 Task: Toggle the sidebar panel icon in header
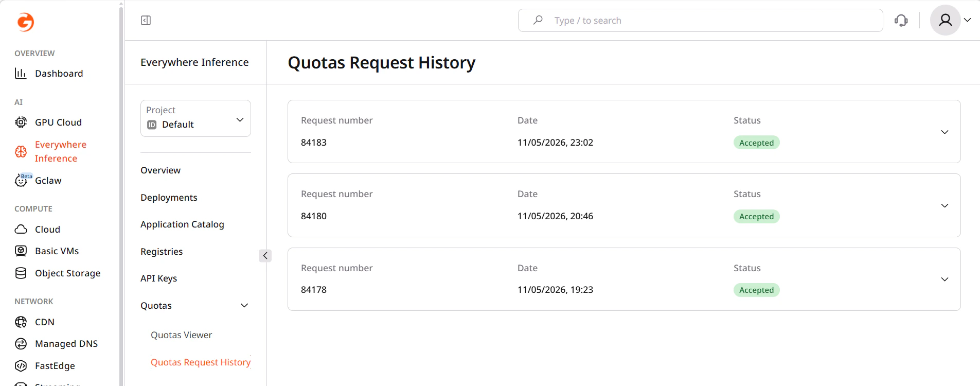(x=146, y=20)
